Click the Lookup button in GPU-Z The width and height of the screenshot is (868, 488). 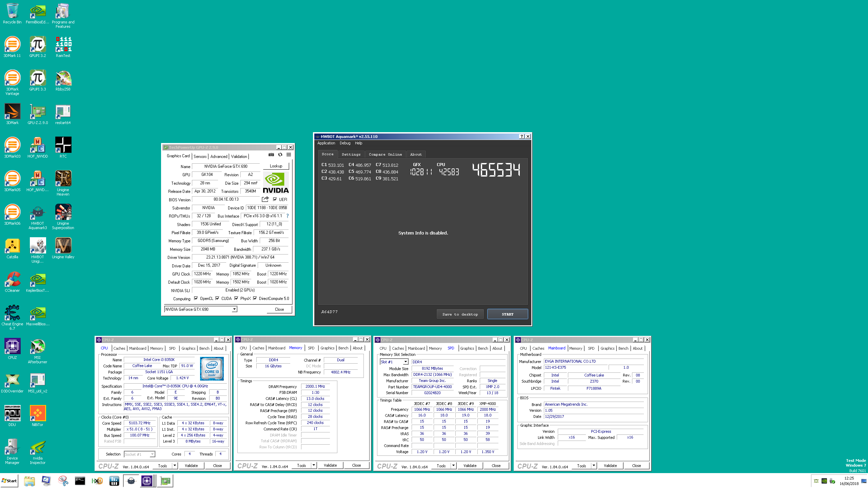coord(276,166)
